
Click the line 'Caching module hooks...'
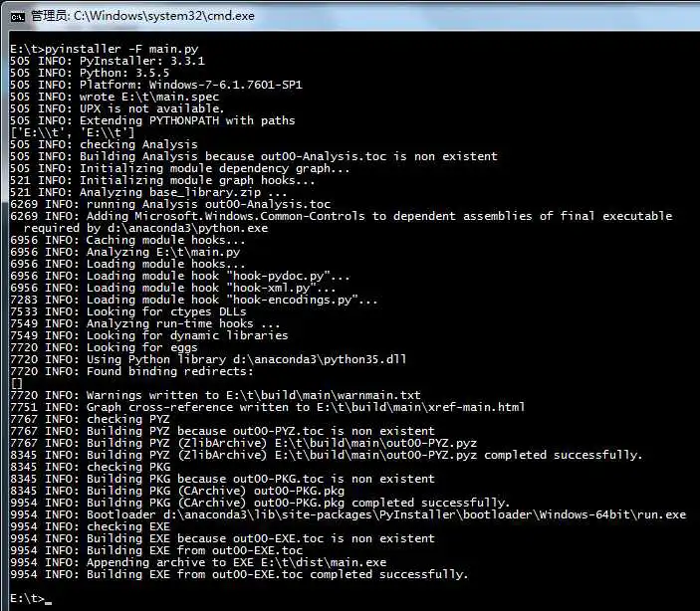tap(127, 240)
